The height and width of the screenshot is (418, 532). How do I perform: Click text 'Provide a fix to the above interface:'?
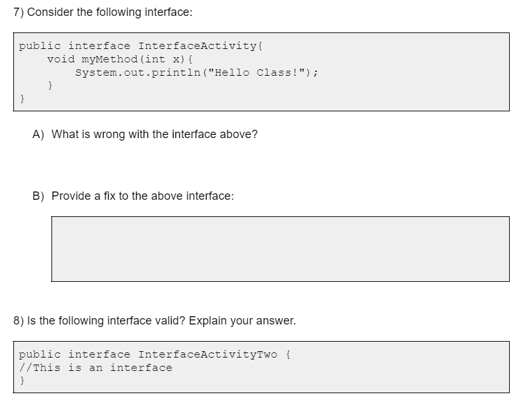143,196
